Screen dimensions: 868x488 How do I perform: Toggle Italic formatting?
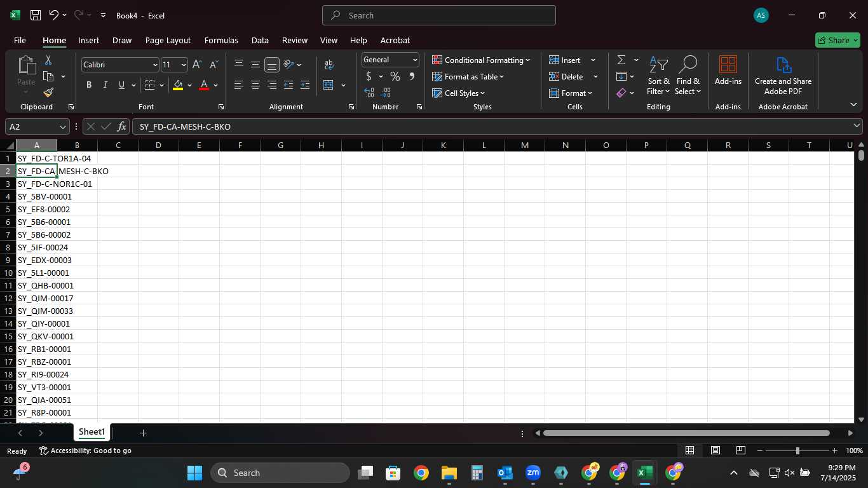coord(105,85)
